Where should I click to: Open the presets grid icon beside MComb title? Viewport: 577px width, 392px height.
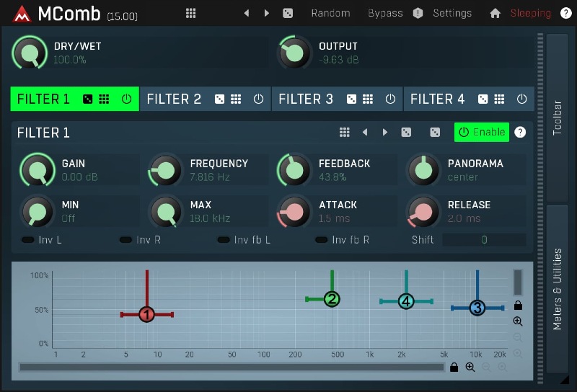[x=190, y=13]
